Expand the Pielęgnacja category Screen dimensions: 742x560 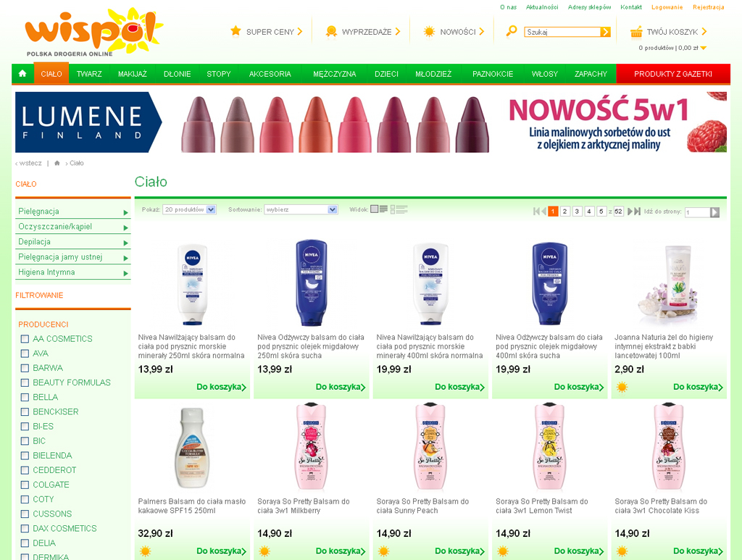tap(73, 212)
